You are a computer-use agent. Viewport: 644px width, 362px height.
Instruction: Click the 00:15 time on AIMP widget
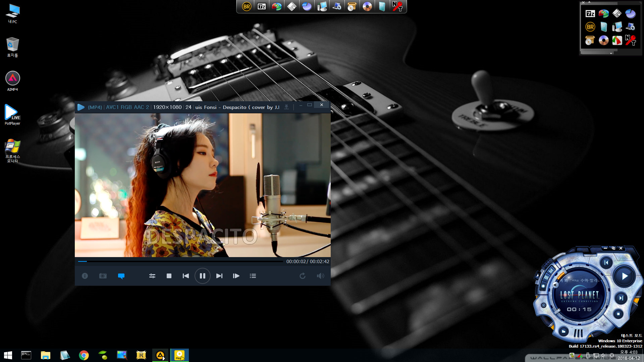click(579, 309)
